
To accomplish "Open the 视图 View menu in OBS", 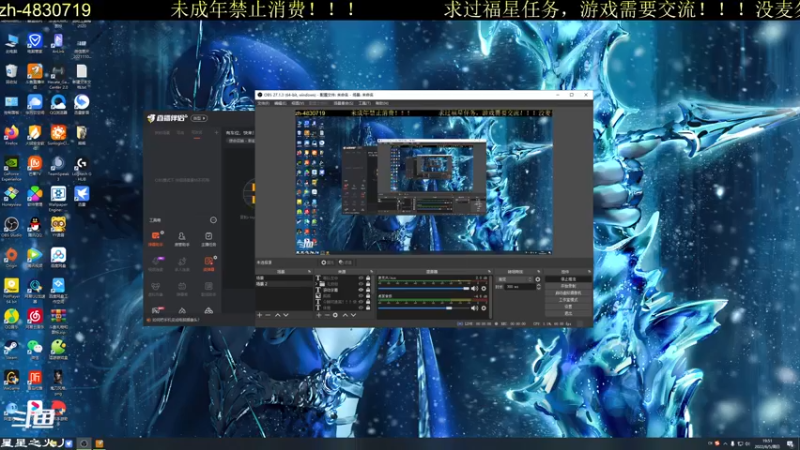I will pyautogui.click(x=297, y=103).
